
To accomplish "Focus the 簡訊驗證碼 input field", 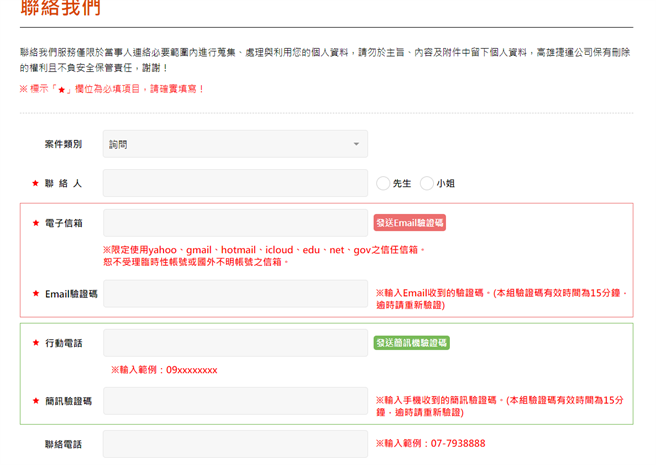I will 235,401.
